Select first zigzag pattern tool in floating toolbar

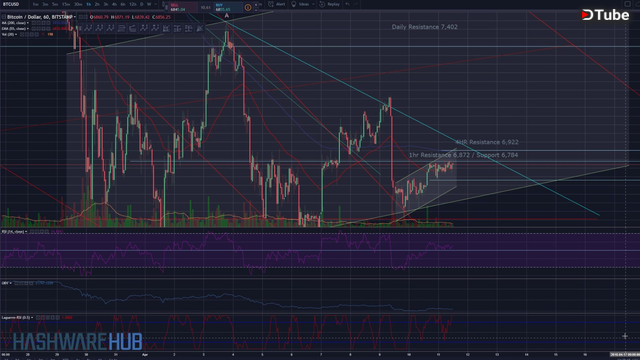88,28
